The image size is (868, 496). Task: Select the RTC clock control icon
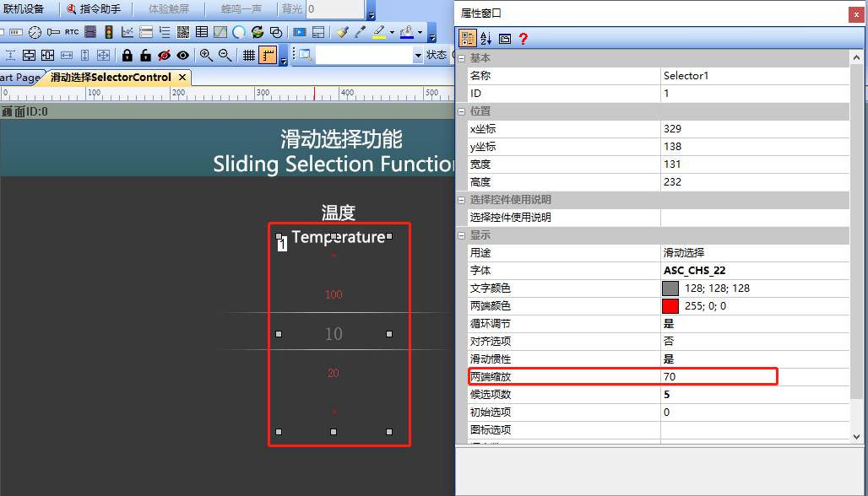tap(72, 32)
